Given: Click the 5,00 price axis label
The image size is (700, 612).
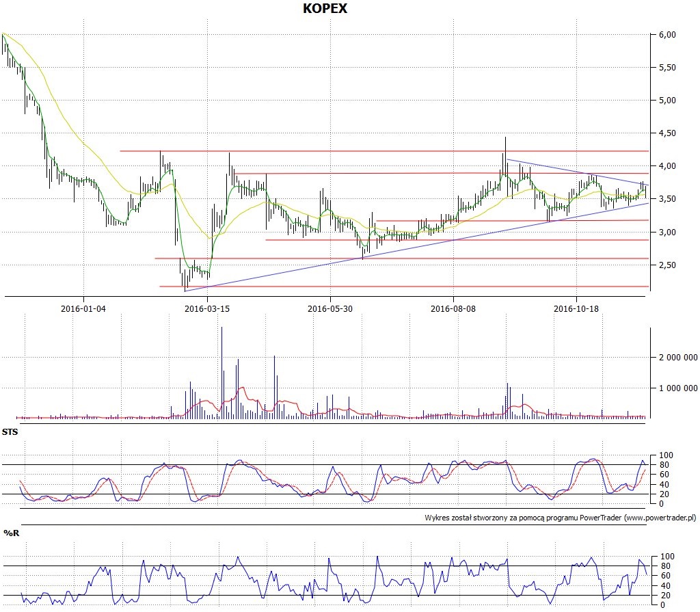Looking at the screenshot, I should [x=667, y=101].
